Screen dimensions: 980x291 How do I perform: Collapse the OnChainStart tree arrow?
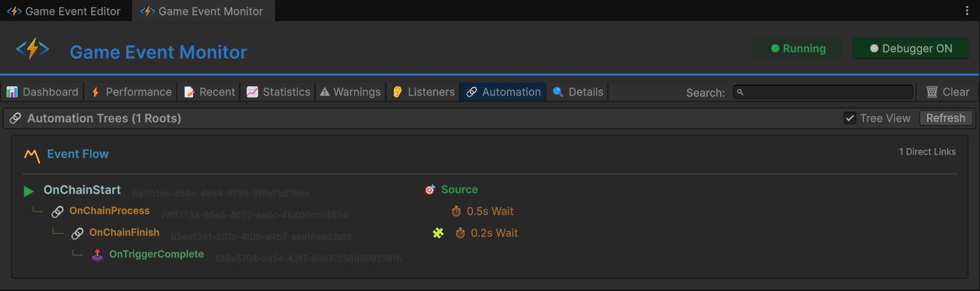28,191
